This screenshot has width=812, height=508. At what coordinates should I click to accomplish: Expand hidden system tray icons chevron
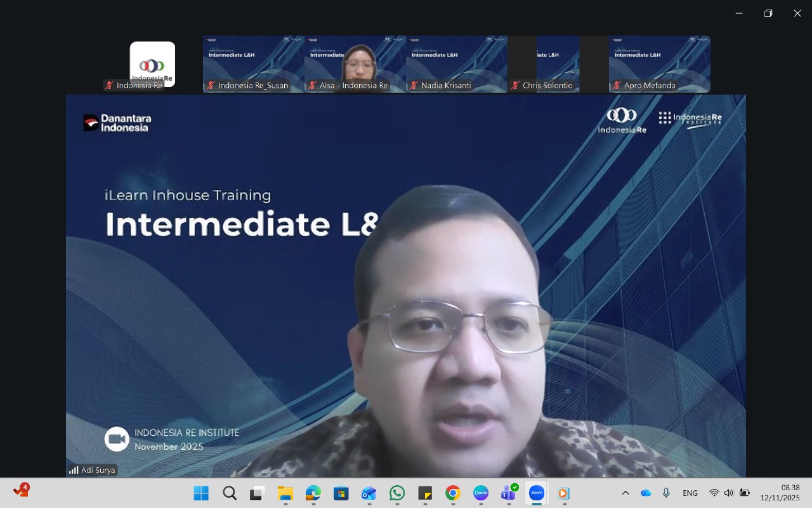coord(625,493)
